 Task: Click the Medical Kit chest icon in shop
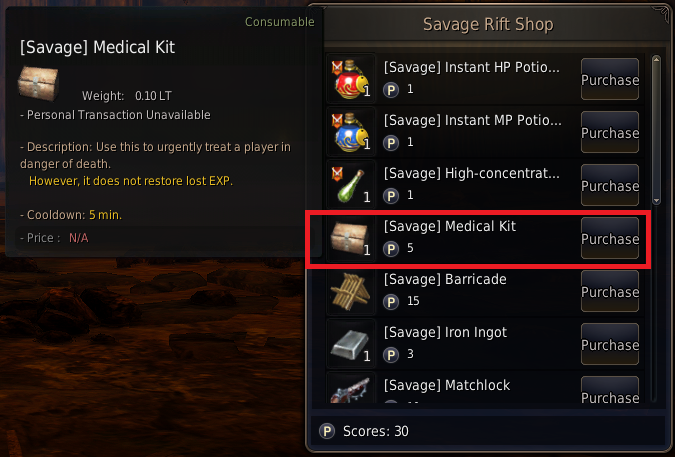click(x=351, y=238)
